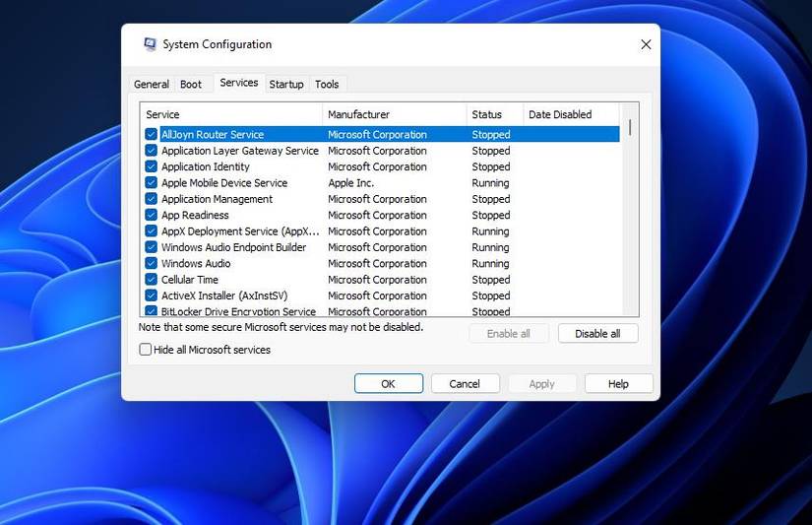The height and width of the screenshot is (525, 812).
Task: Click the services list vertical scrollbar thumb
Action: (630, 127)
